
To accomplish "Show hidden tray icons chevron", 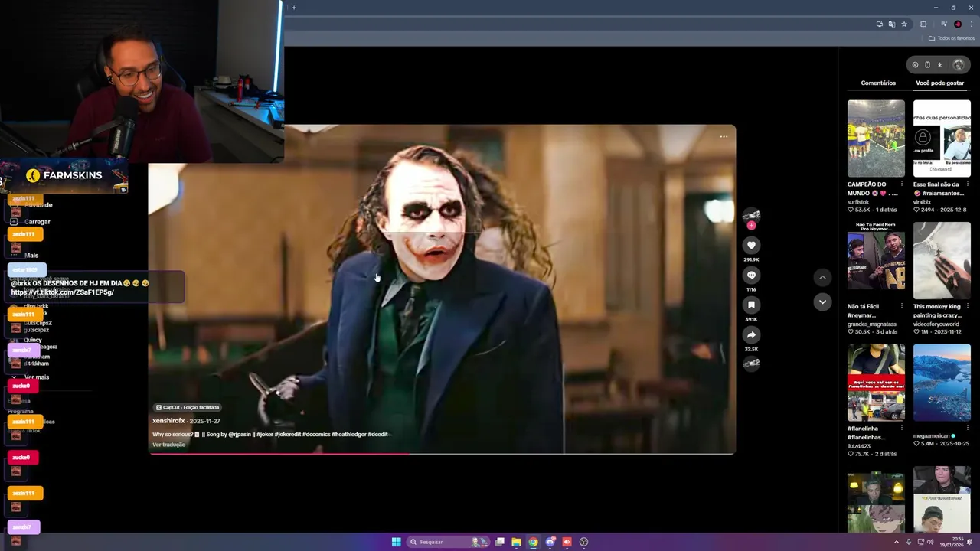I will coord(897,542).
